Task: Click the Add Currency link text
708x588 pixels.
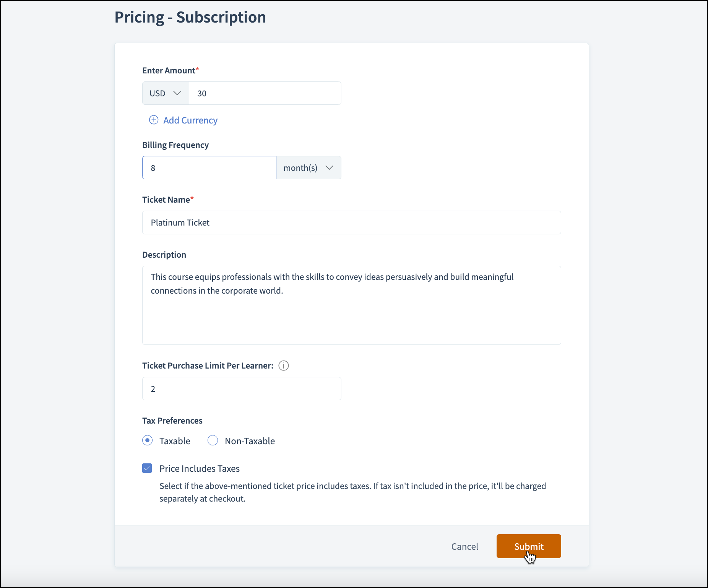Action: point(190,120)
